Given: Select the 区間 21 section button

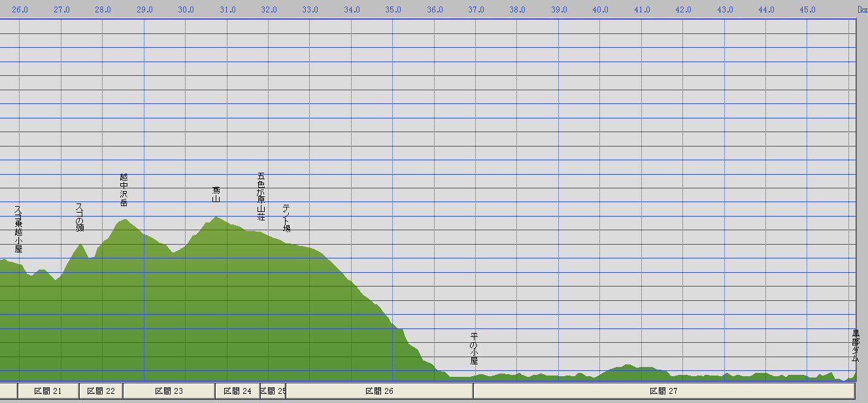Looking at the screenshot, I should pyautogui.click(x=48, y=391).
